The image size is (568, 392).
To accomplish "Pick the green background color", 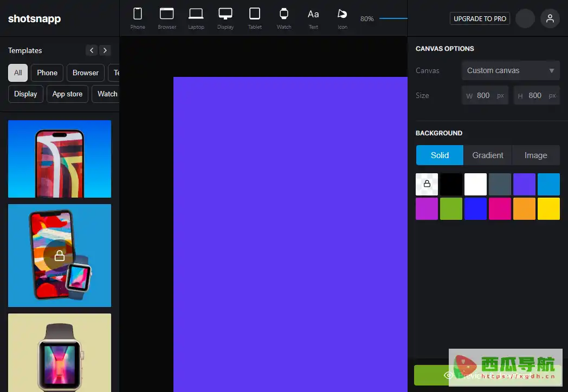I will point(451,209).
